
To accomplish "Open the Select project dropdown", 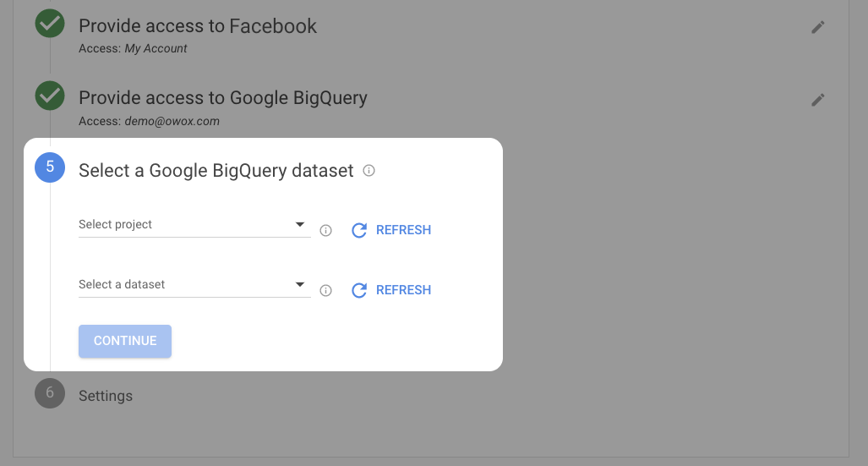I will [194, 224].
